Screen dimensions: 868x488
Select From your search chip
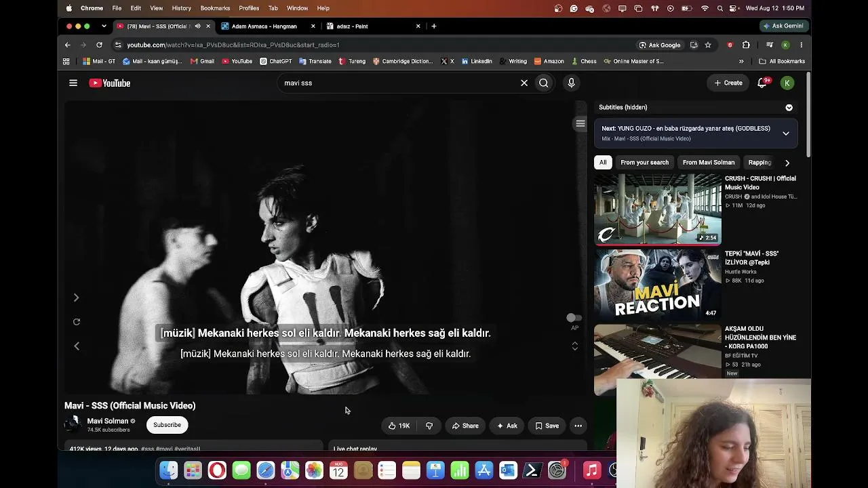point(644,163)
